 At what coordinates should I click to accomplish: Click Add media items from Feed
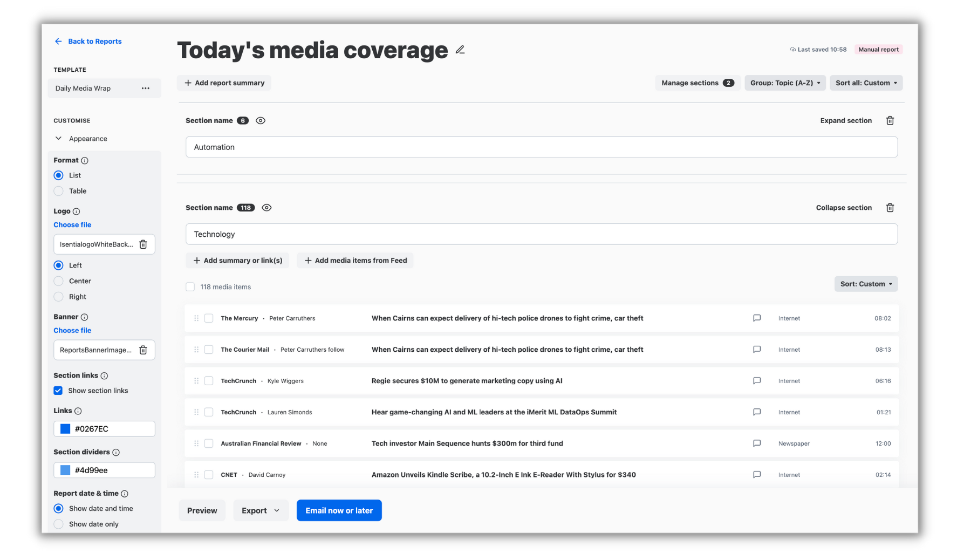click(355, 261)
